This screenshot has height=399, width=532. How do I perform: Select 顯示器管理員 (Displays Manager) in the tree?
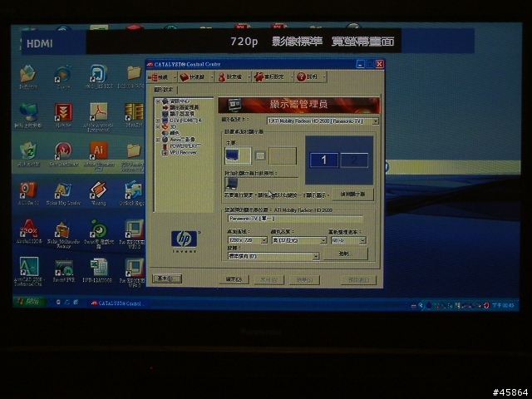184,107
